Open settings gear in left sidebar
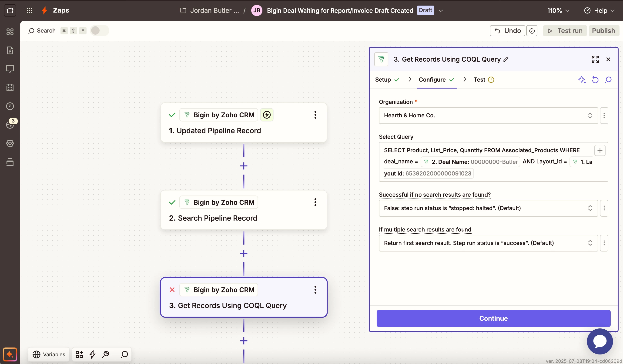 (10, 143)
